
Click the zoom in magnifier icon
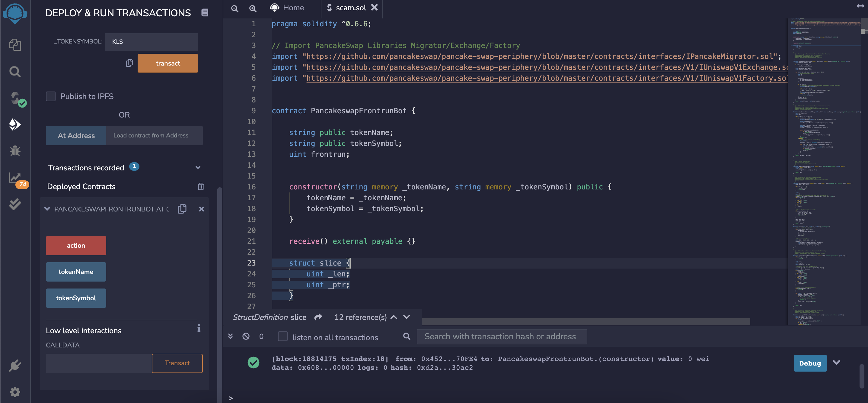(253, 8)
